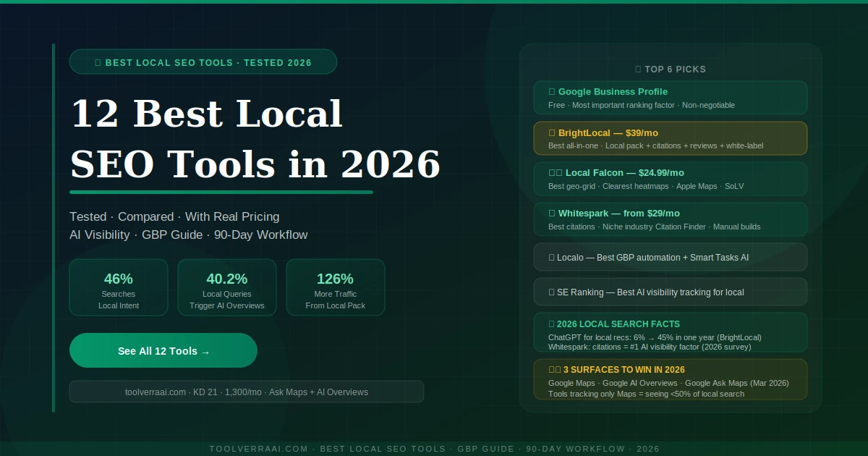The width and height of the screenshot is (868, 456).
Task: Click AI Visibility · GBP Guide · 90-Day Workflow line
Action: coord(189,235)
